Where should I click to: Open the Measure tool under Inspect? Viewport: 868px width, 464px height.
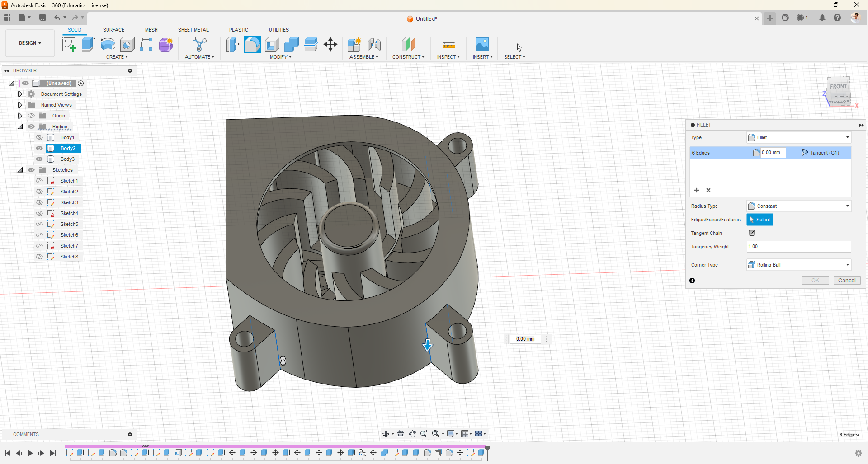448,44
